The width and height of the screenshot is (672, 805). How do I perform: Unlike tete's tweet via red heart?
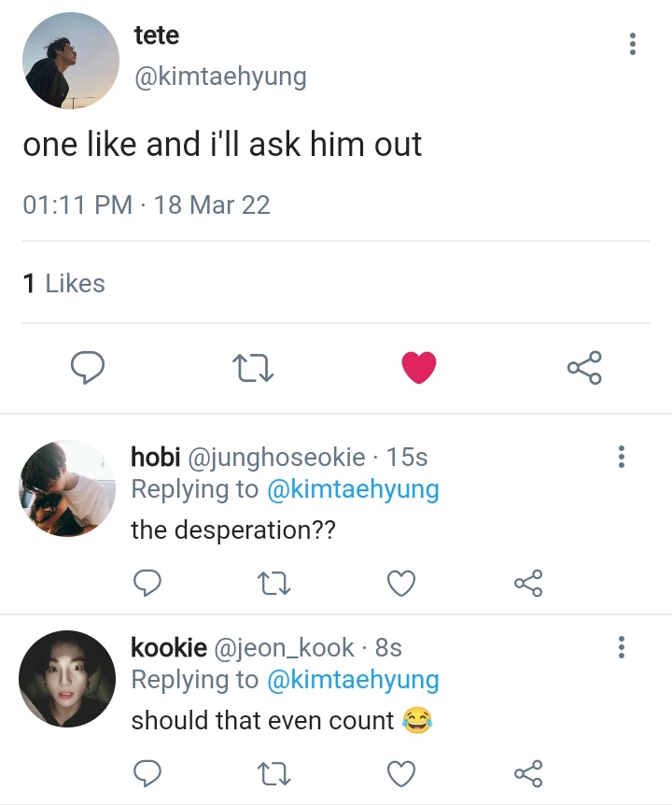[x=418, y=367]
